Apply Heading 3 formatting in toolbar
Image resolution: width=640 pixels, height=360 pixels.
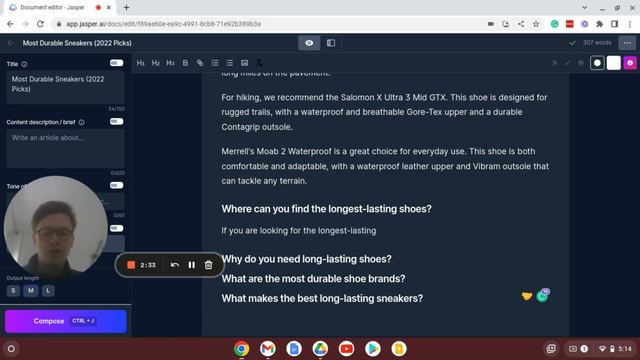click(x=170, y=63)
